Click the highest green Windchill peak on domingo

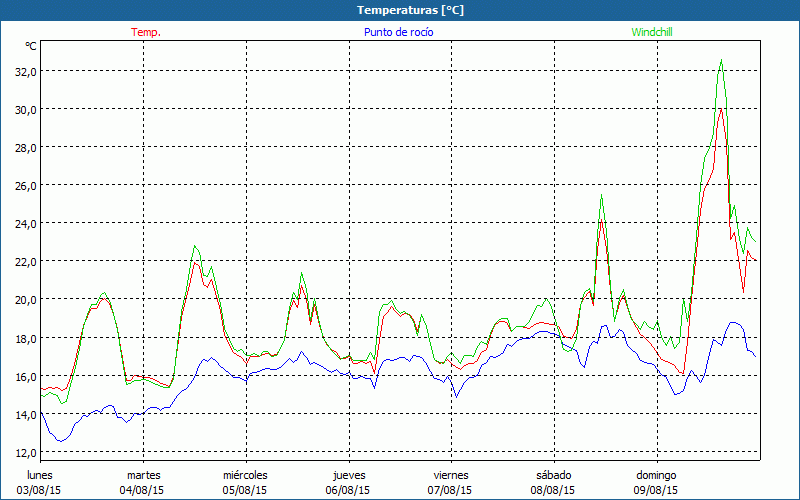[721, 60]
